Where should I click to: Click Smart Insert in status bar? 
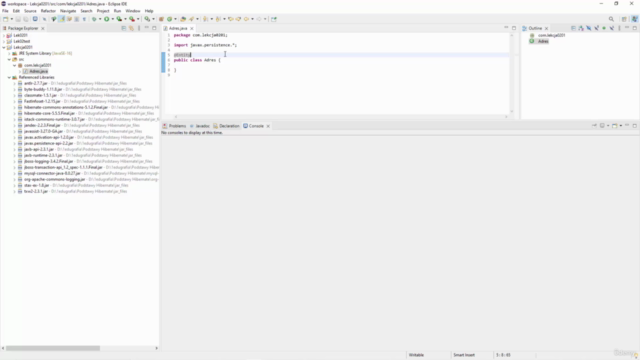coord(464,355)
